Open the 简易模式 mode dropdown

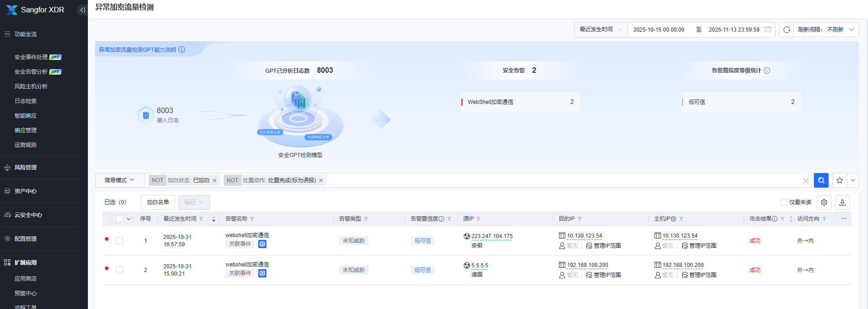[x=119, y=180]
